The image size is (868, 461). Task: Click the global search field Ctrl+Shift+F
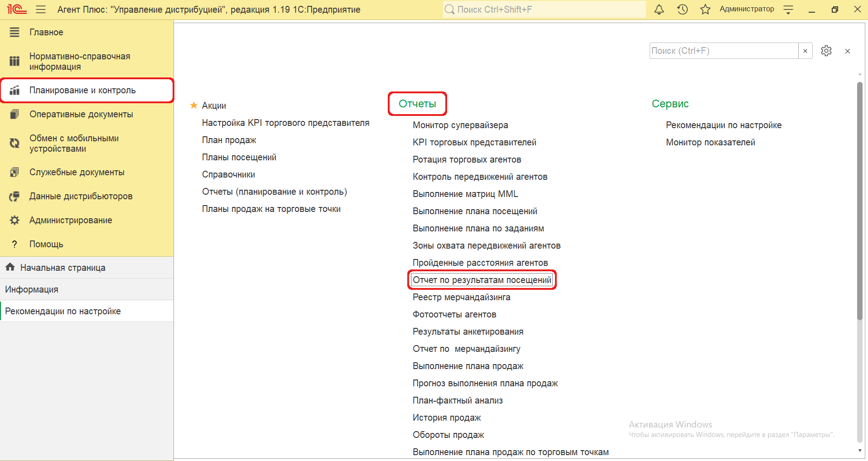[544, 10]
